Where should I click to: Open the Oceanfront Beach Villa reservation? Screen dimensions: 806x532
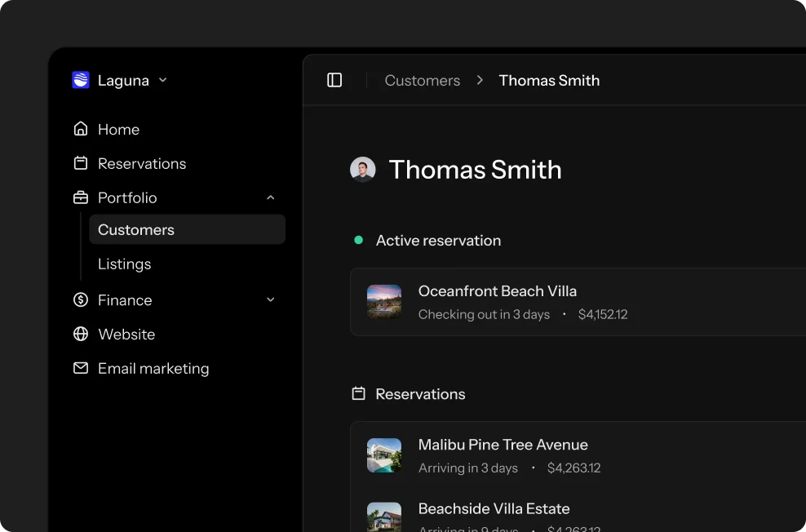tap(498, 291)
